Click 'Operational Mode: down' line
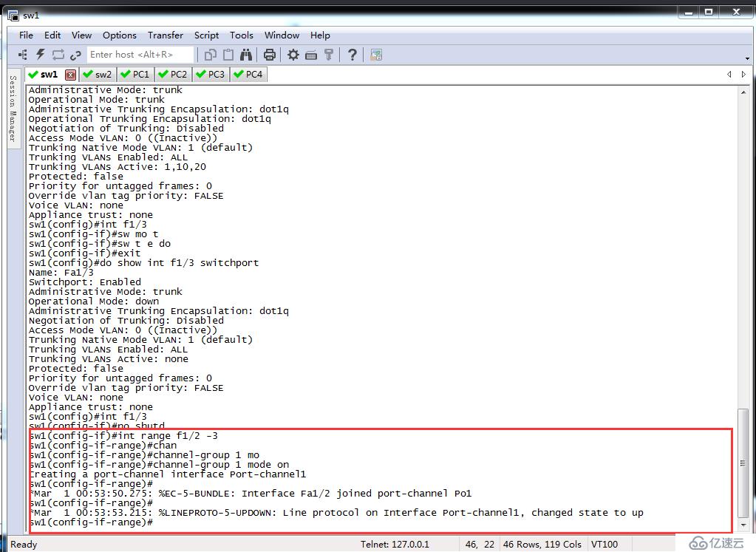The width and height of the screenshot is (756, 552). coord(94,301)
